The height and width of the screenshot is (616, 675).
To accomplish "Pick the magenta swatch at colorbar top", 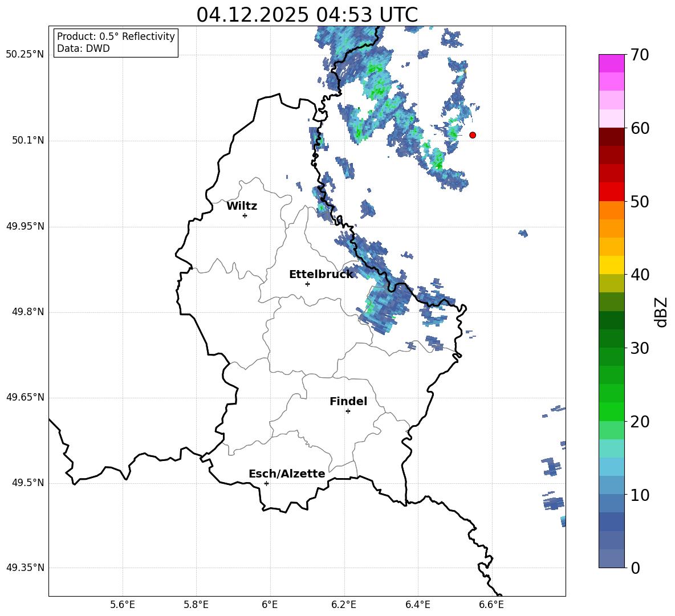I will pos(611,63).
